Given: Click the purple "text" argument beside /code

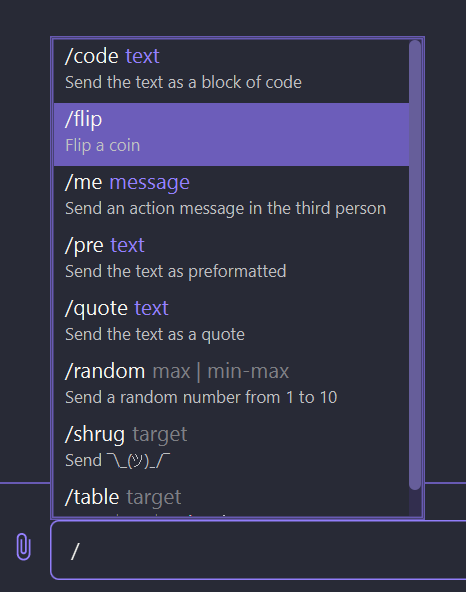Looking at the screenshot, I should point(142,57).
